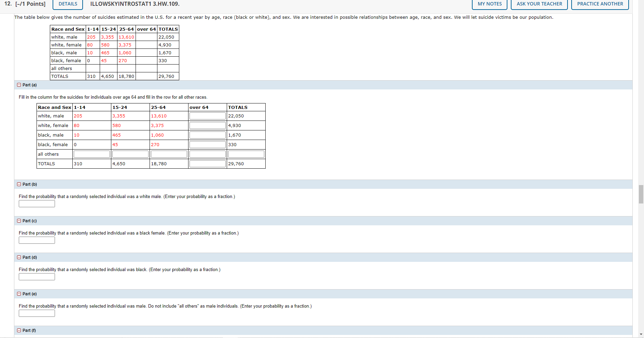The image size is (644, 338).
Task: Click the Part (c) probability answer box
Action: 37,240
